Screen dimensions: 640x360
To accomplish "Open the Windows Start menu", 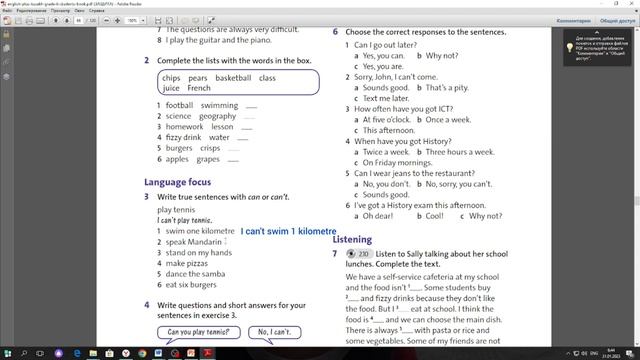I will click(x=7, y=353).
